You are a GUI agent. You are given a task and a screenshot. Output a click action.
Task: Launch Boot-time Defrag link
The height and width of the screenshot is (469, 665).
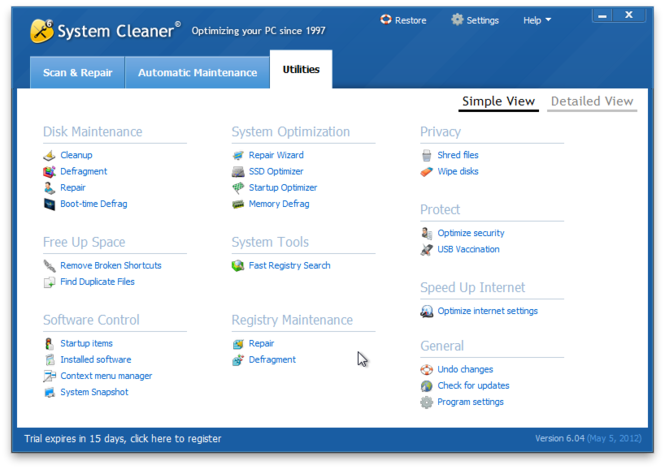tap(94, 204)
